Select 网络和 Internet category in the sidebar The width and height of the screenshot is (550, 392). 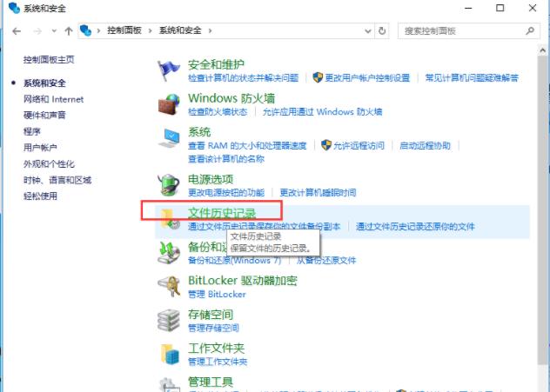tap(53, 99)
